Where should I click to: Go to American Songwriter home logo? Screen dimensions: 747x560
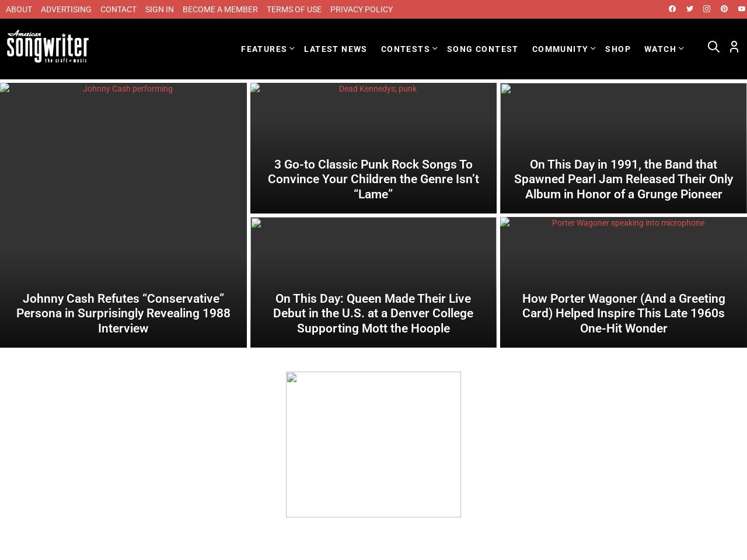[48, 46]
